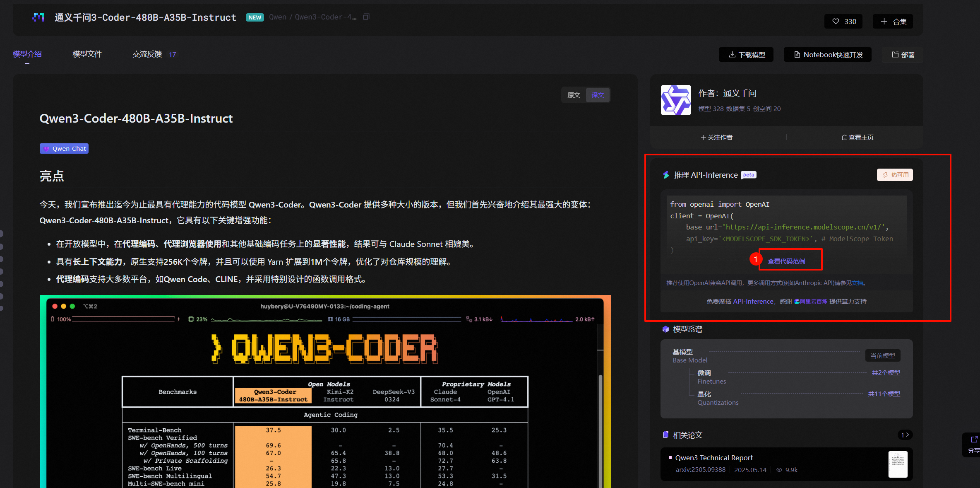Enable 关注作者 to follow the author
This screenshot has height=488, width=980.
tap(717, 137)
